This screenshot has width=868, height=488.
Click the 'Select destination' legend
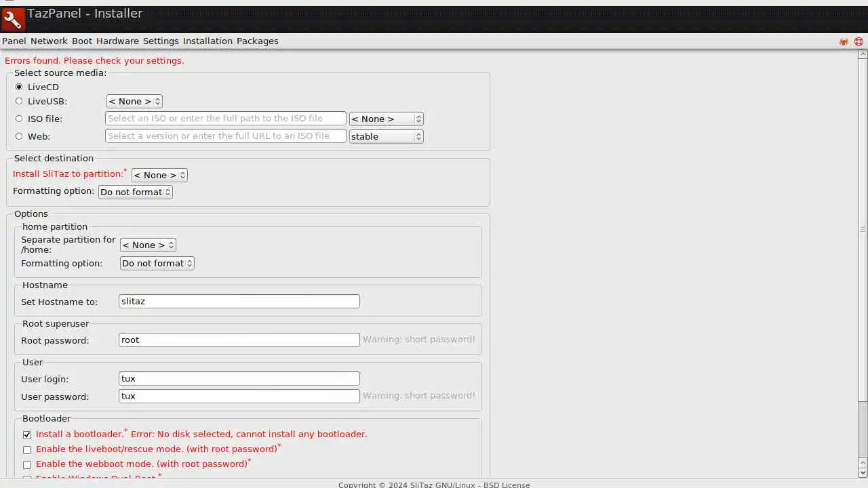(54, 159)
